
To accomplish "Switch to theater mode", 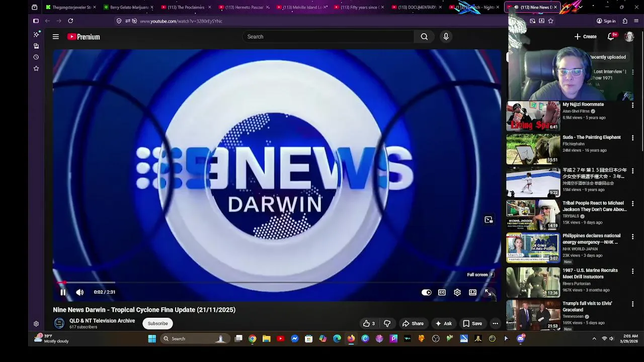I will coord(472,292).
